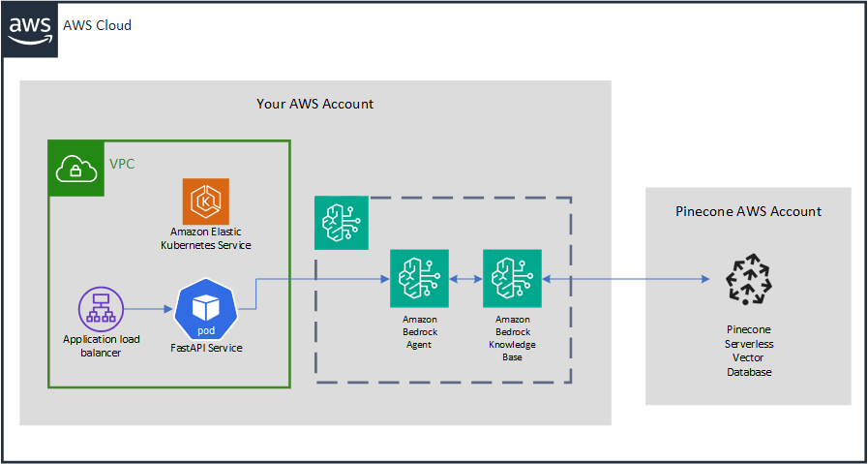Select double arrow between Agent and Knowledge Base

click(x=465, y=279)
